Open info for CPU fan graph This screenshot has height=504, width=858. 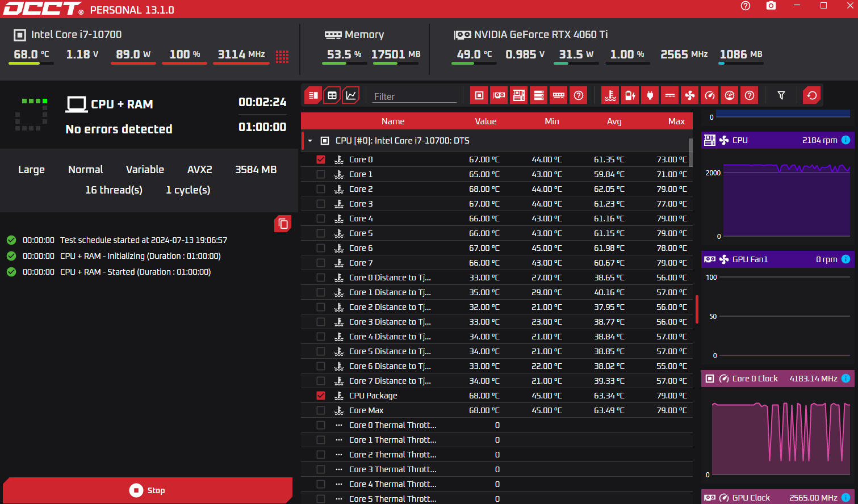point(846,140)
